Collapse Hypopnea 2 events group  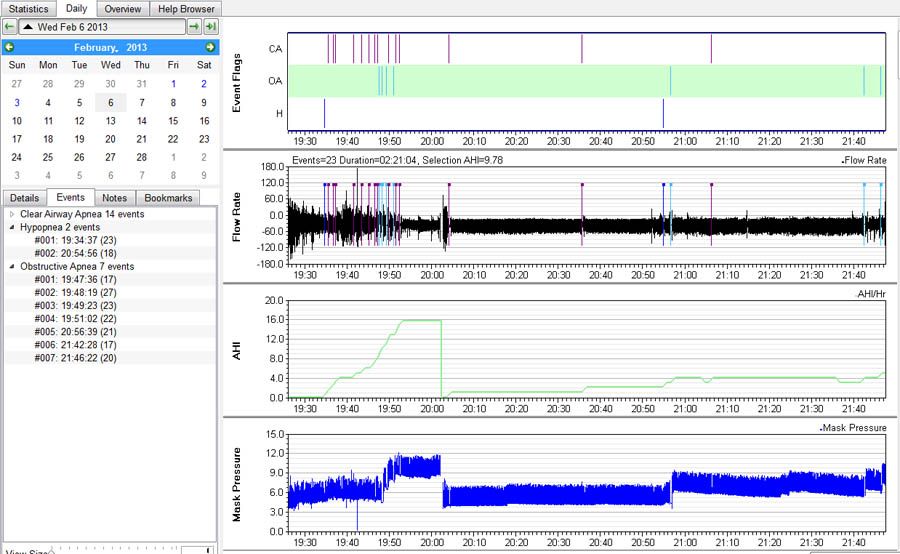(x=12, y=227)
